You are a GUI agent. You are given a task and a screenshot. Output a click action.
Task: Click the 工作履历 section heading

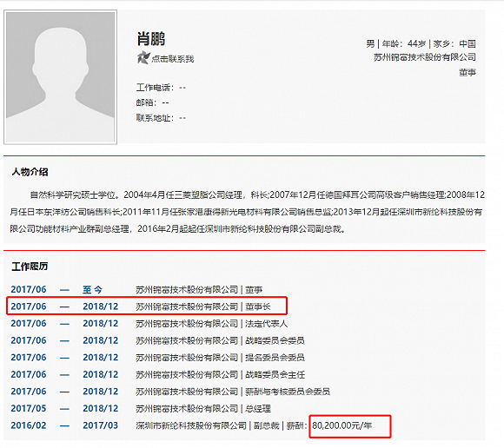[30, 267]
